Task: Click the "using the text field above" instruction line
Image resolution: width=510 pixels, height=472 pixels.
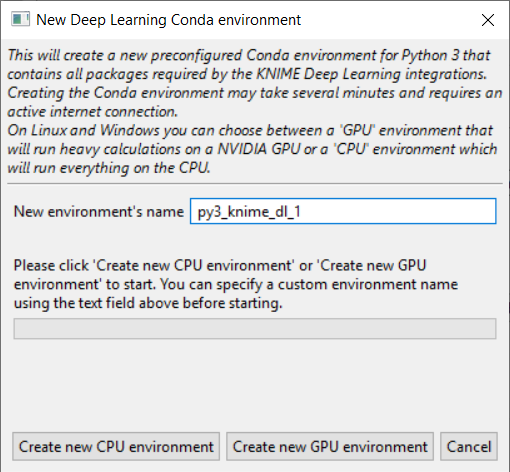Action: pyautogui.click(x=148, y=303)
